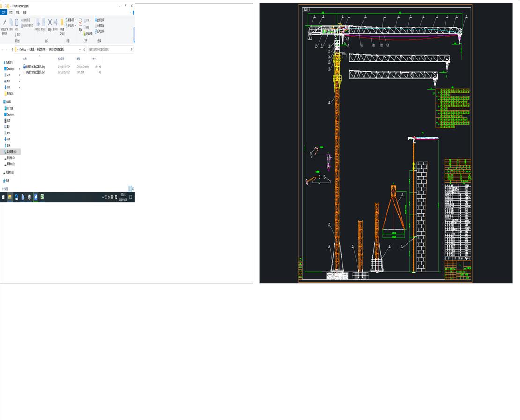Click the tower crane CAD drawing image

[386, 143]
